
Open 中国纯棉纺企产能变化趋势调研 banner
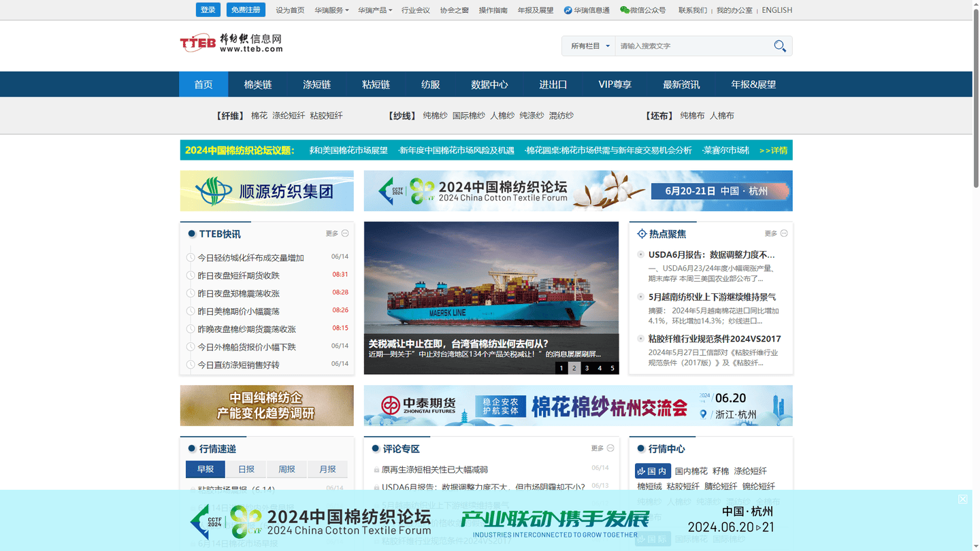point(267,405)
